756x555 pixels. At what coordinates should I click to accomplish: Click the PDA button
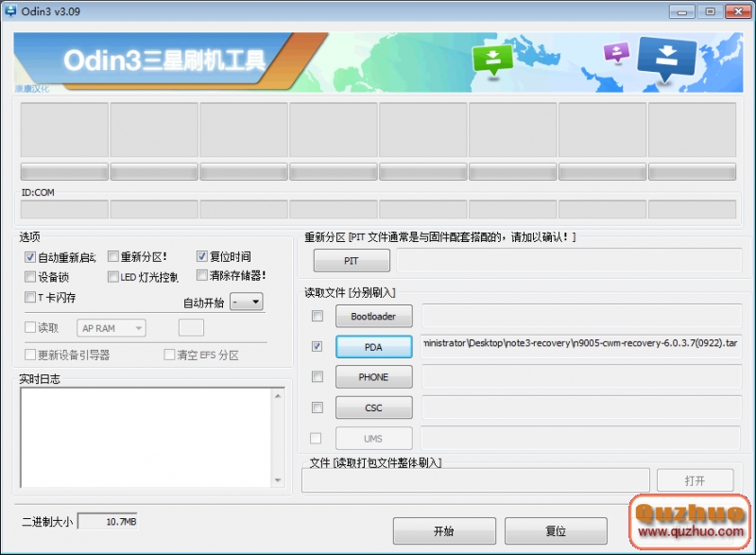pyautogui.click(x=373, y=347)
